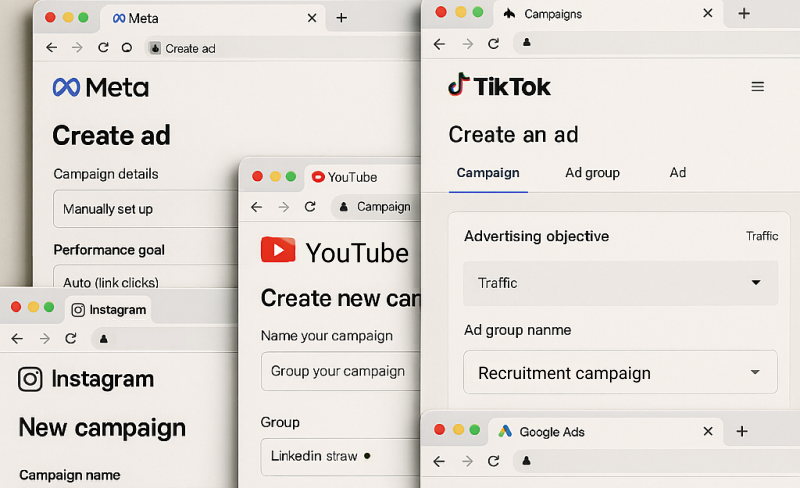
Task: Click the Campaign name label in Instagram window
Action: tap(70, 475)
